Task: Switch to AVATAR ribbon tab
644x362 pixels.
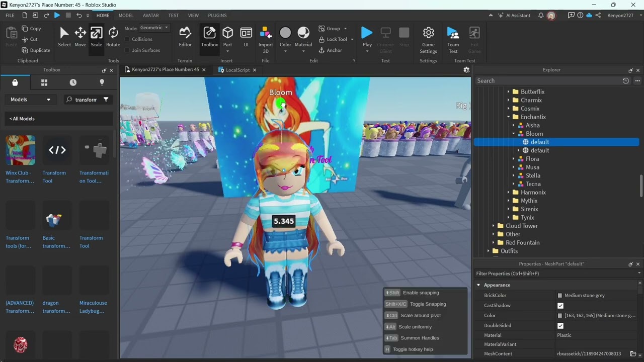Action: (x=150, y=15)
